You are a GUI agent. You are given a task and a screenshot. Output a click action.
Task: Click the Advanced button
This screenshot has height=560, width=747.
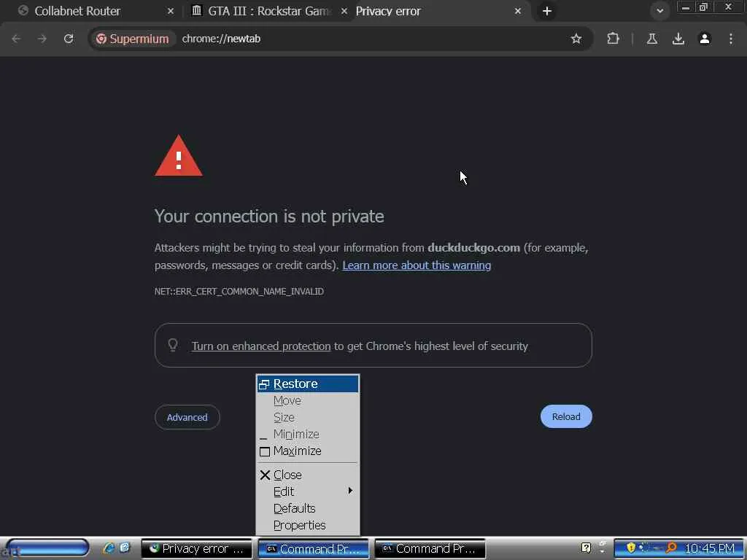(187, 417)
